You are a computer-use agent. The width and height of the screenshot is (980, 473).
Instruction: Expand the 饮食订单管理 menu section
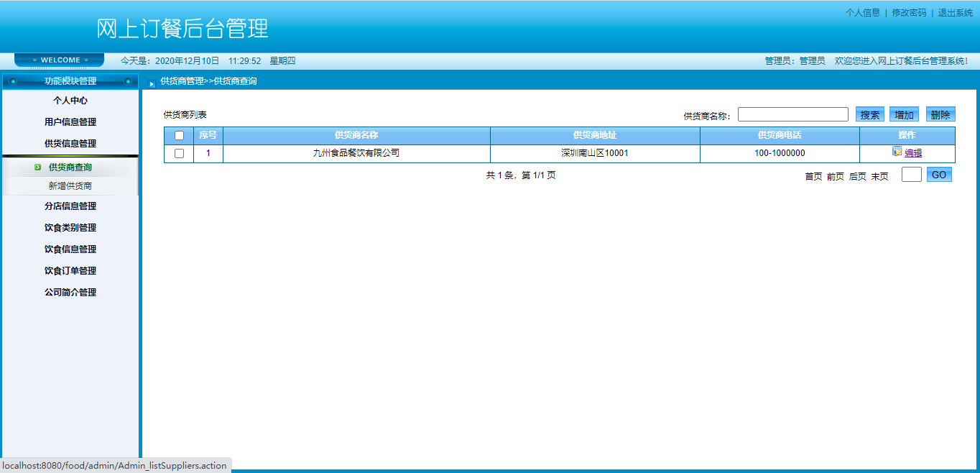point(70,271)
